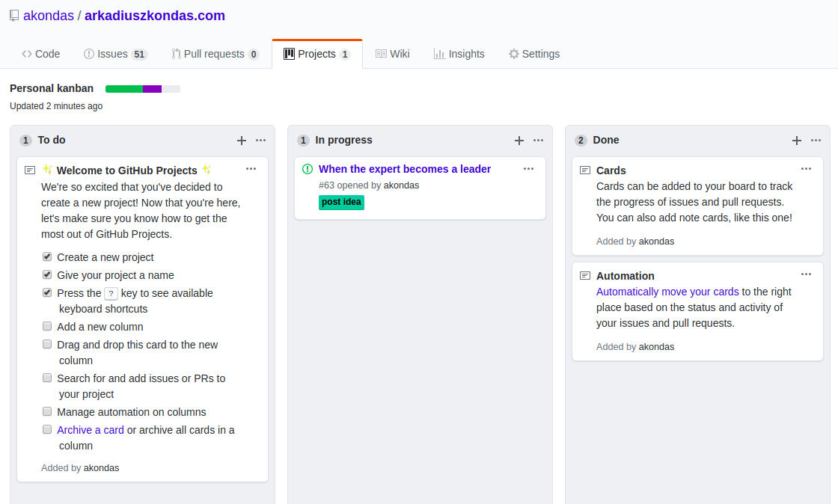
Task: Uncheck the keyboard shortcuts checklist item
Action: (x=47, y=292)
